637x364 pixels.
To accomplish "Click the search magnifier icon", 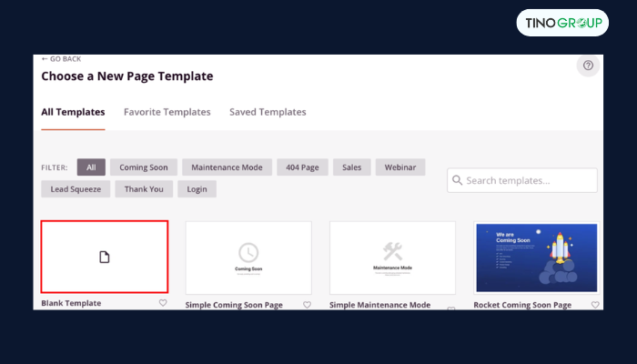I will click(x=457, y=181).
